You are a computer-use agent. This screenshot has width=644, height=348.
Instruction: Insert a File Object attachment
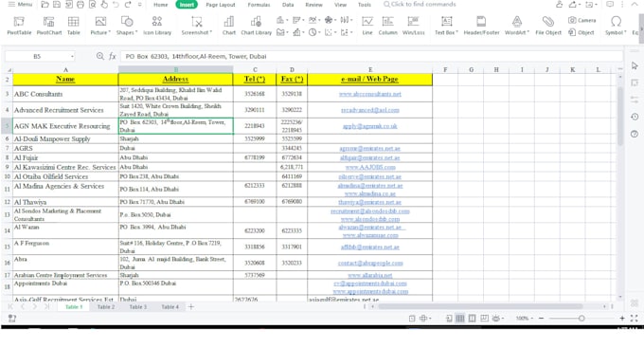pyautogui.click(x=548, y=26)
